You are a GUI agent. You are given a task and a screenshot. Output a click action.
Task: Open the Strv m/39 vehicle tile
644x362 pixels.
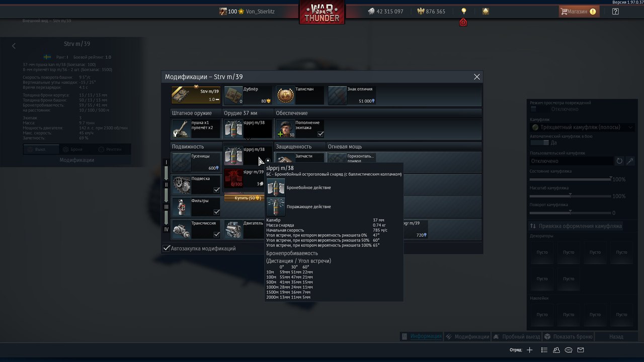196,95
